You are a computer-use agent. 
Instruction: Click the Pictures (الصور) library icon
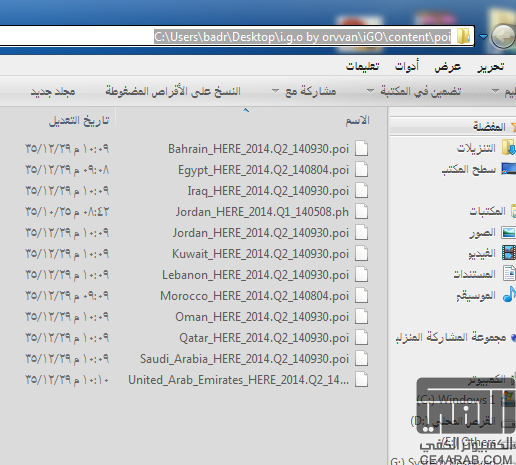pyautogui.click(x=509, y=233)
